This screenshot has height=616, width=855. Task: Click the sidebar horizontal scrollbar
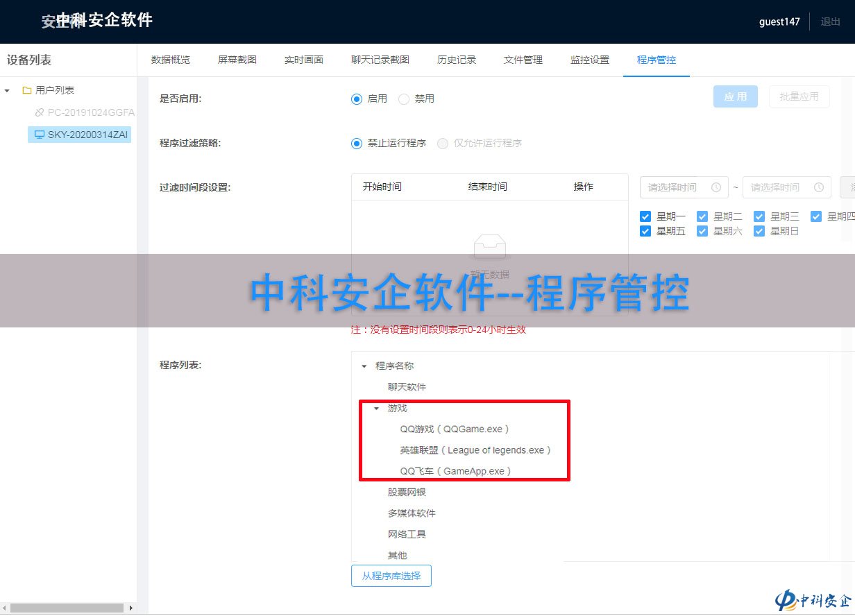68,608
